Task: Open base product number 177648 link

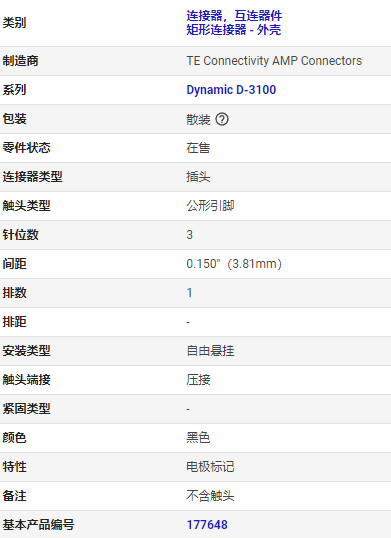Action: click(207, 525)
